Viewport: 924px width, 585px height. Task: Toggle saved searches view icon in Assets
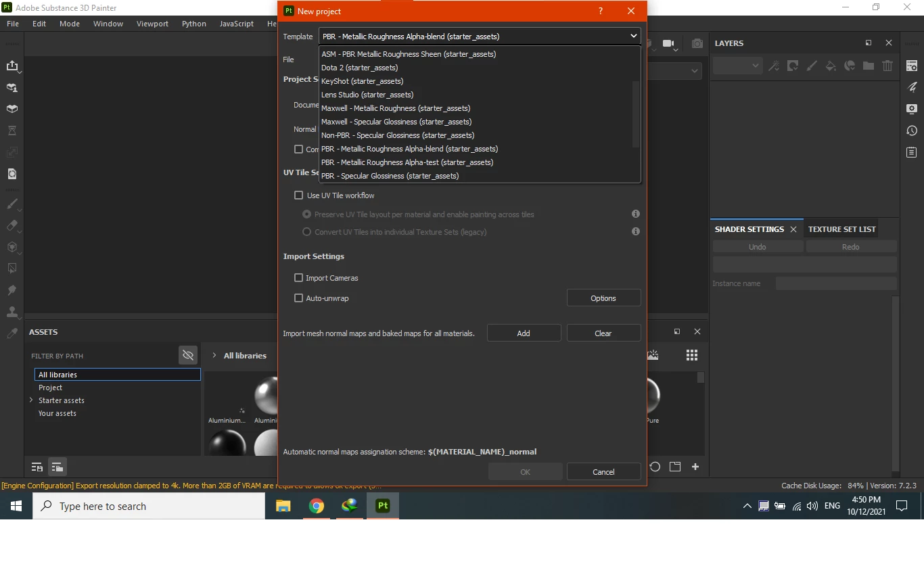point(37,467)
